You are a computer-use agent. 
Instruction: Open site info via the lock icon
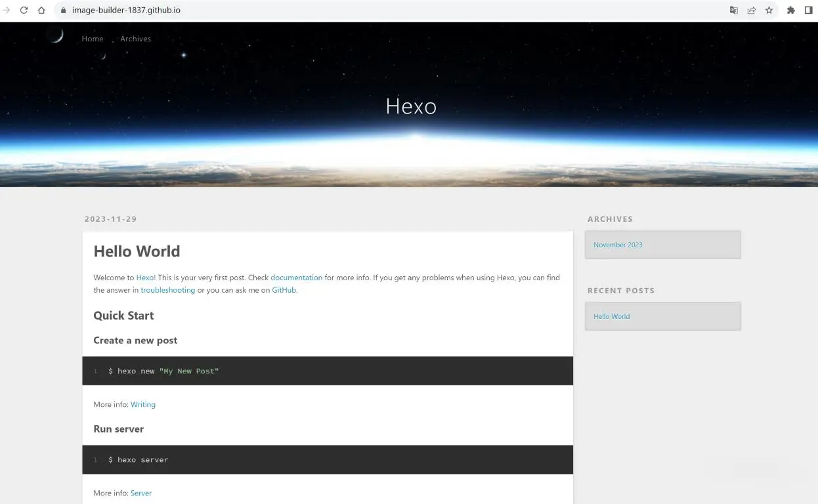pyautogui.click(x=63, y=10)
